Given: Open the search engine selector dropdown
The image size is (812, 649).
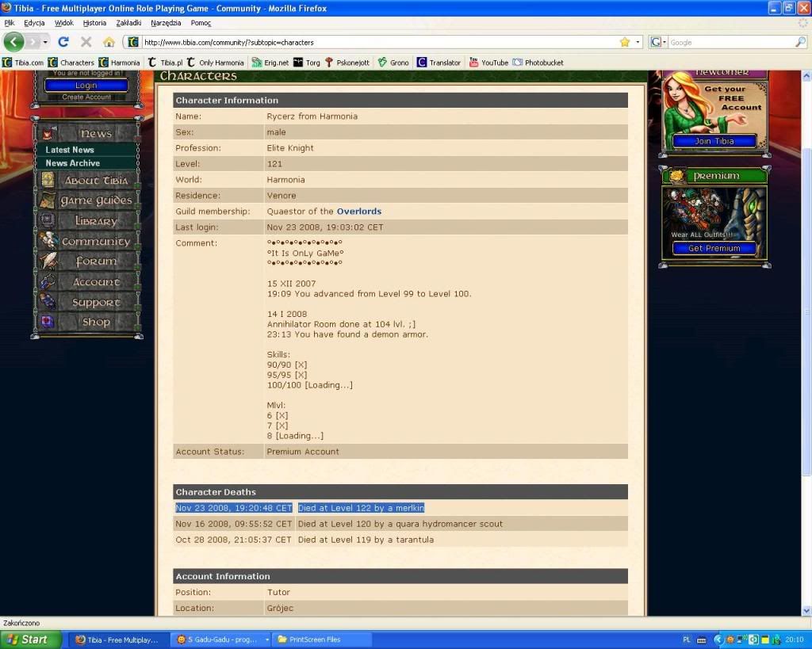Looking at the screenshot, I should click(x=658, y=42).
